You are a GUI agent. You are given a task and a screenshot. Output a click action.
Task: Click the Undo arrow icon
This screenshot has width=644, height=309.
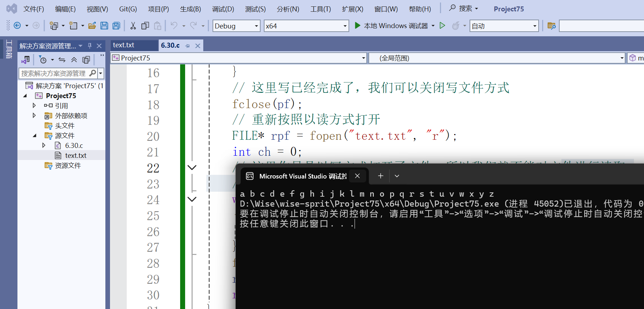[x=174, y=26]
